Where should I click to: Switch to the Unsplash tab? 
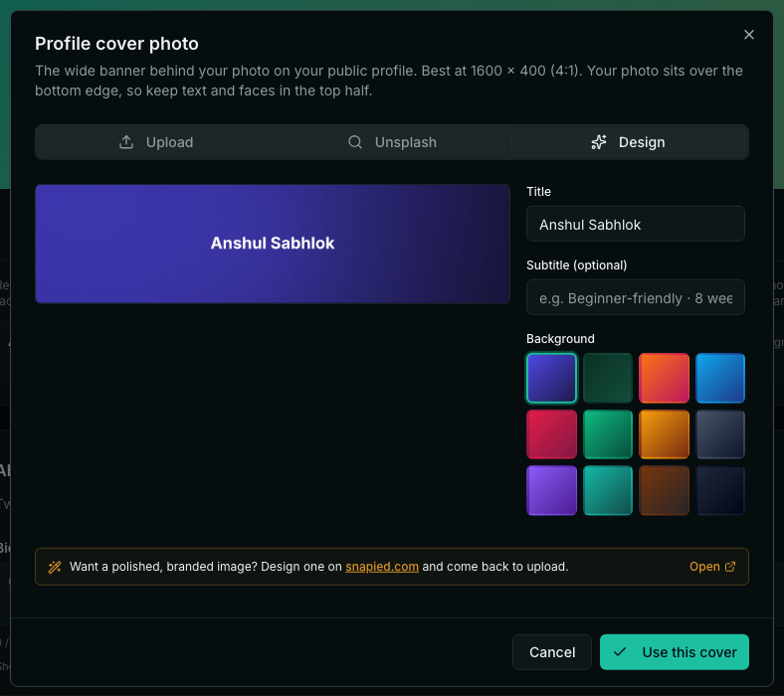tap(392, 142)
